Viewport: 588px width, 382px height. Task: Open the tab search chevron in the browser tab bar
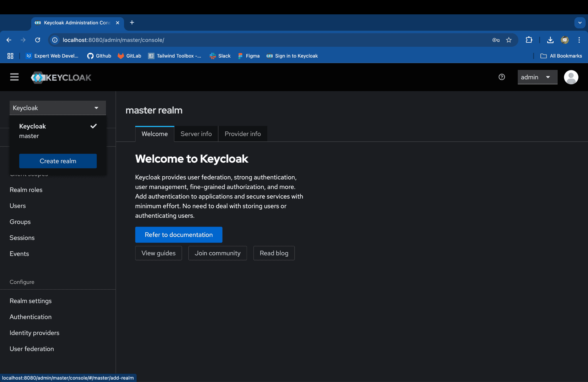tap(580, 23)
